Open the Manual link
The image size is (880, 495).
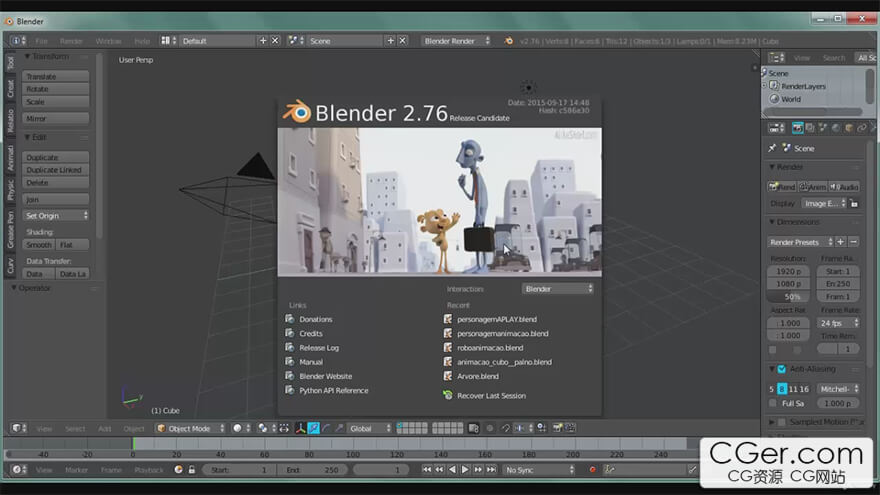click(x=310, y=362)
